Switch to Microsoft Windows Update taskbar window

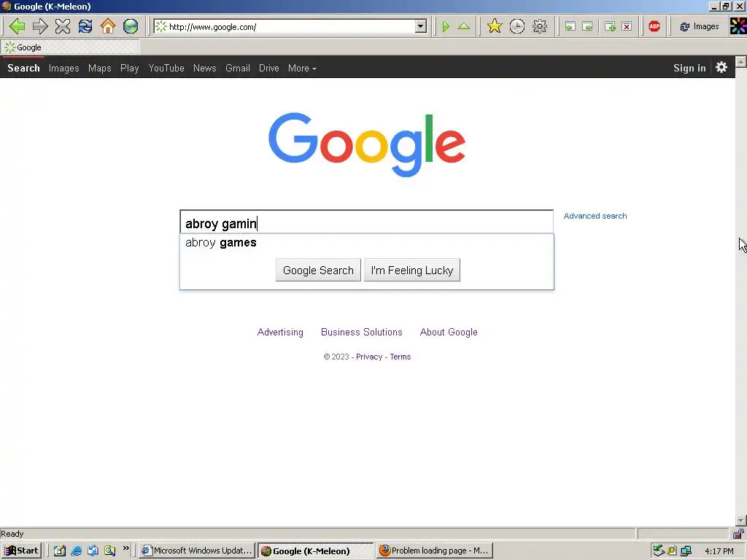[x=197, y=551]
